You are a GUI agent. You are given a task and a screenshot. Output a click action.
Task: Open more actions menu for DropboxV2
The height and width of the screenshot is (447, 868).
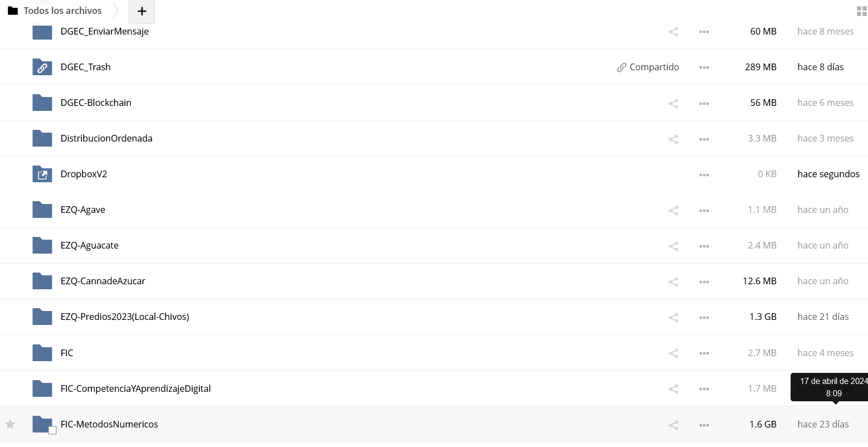click(x=704, y=174)
